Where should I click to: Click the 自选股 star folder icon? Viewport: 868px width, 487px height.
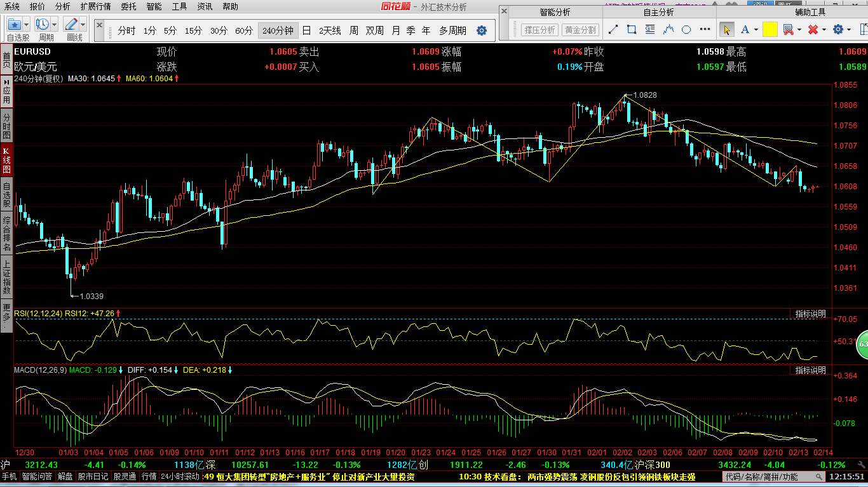14,24
